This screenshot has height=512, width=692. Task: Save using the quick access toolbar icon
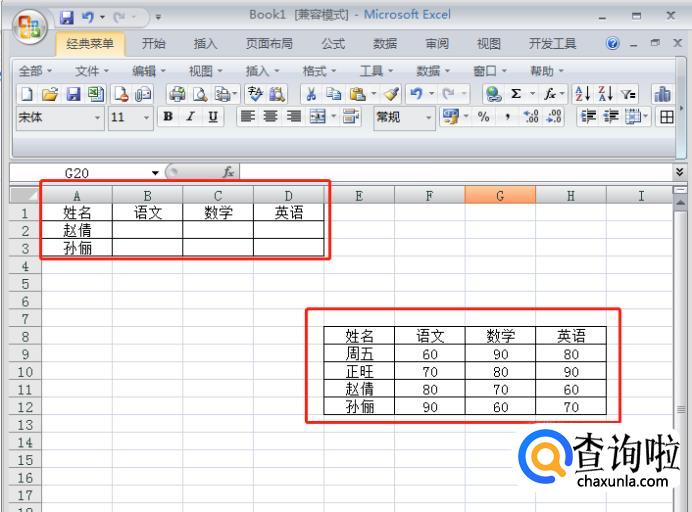coord(67,17)
